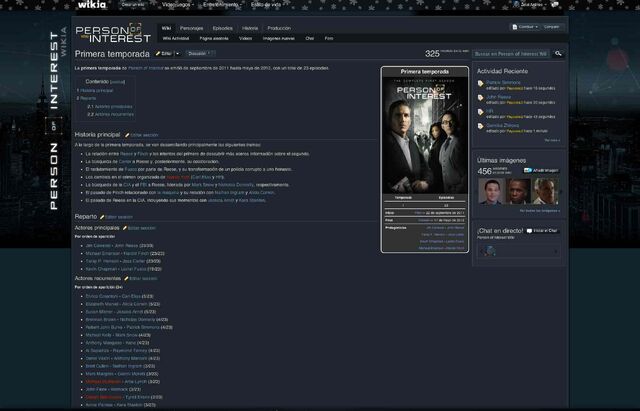Viewport: 640px width, 411px height.
Task: Open Chat sub-navigation link
Action: pyautogui.click(x=310, y=38)
